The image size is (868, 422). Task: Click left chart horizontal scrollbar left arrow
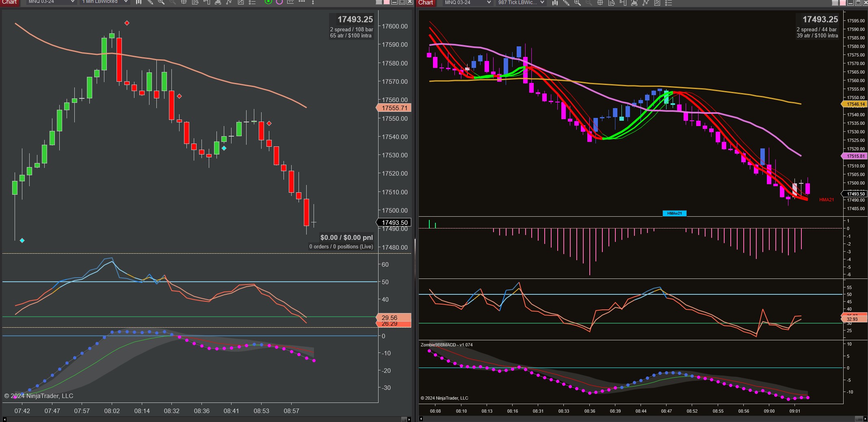click(x=4, y=419)
